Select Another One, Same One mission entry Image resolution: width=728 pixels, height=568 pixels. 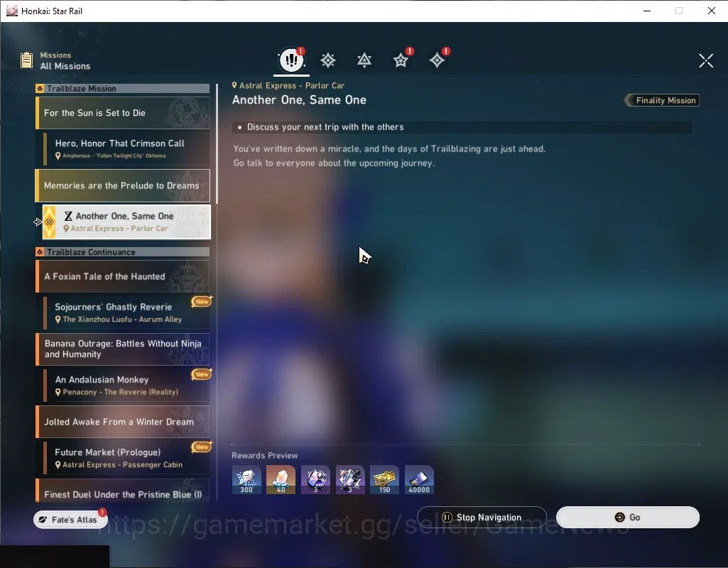pyautogui.click(x=126, y=222)
